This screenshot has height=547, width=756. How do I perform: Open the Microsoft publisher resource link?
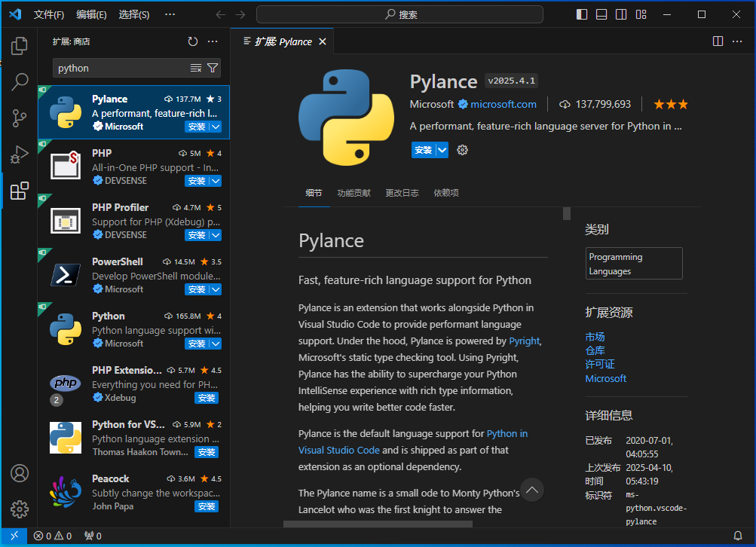(605, 378)
